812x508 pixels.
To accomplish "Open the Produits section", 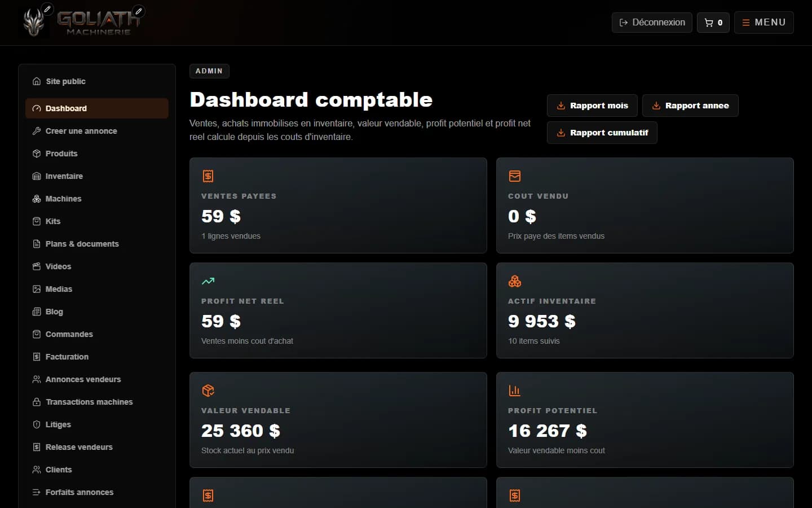I will [97, 154].
